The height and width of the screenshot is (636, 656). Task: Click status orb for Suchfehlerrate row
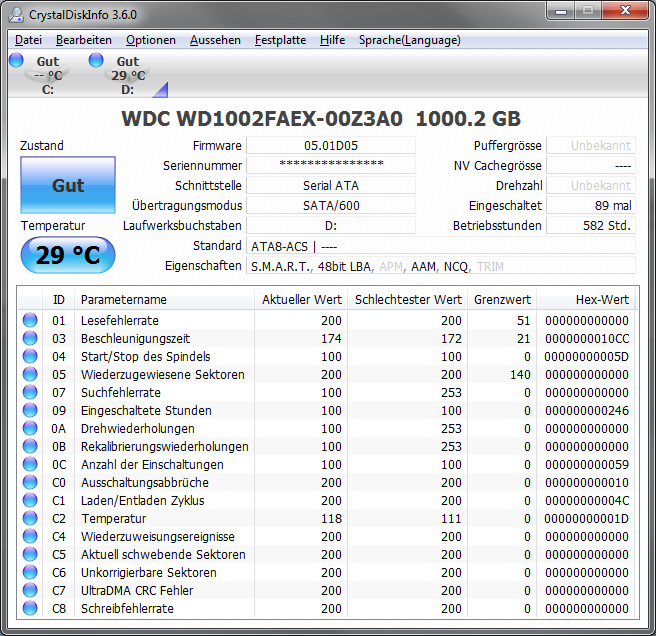tap(30, 392)
